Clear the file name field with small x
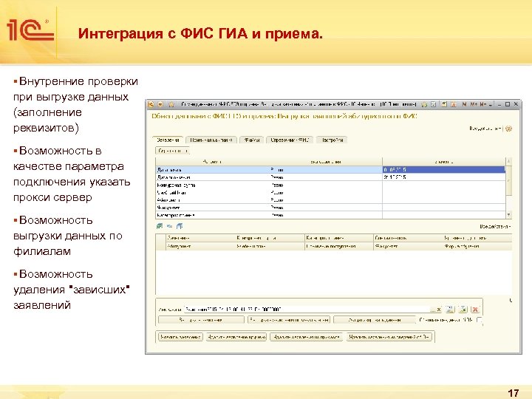The height and width of the screenshot is (399, 532). pyautogui.click(x=439, y=309)
